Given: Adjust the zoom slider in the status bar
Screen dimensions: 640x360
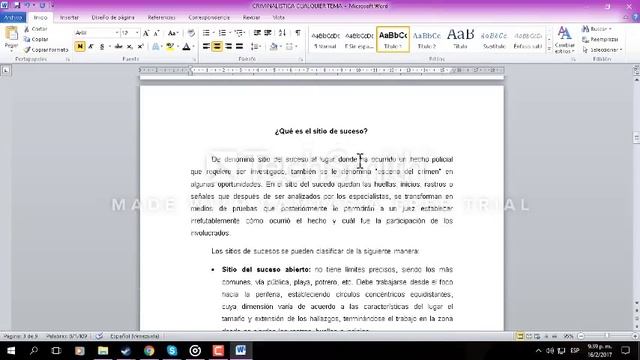Looking at the screenshot, I should point(607,336).
